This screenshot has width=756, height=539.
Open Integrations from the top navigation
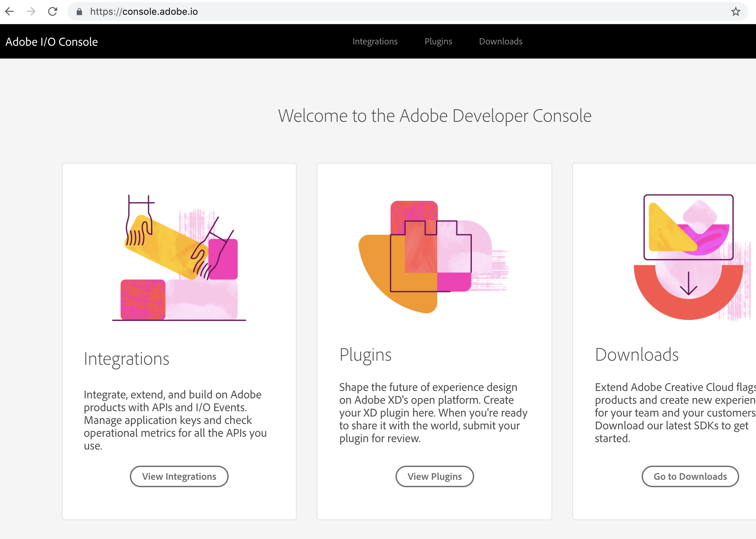(375, 41)
